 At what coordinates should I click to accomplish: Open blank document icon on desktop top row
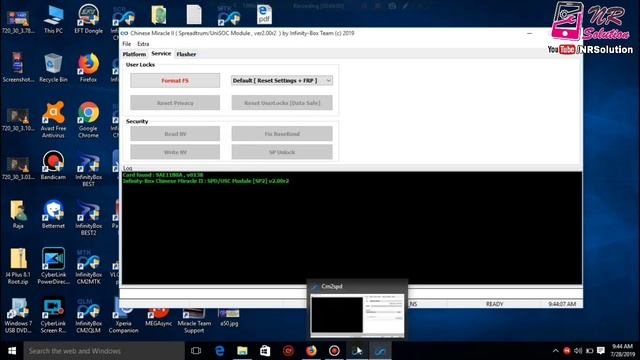(194, 15)
